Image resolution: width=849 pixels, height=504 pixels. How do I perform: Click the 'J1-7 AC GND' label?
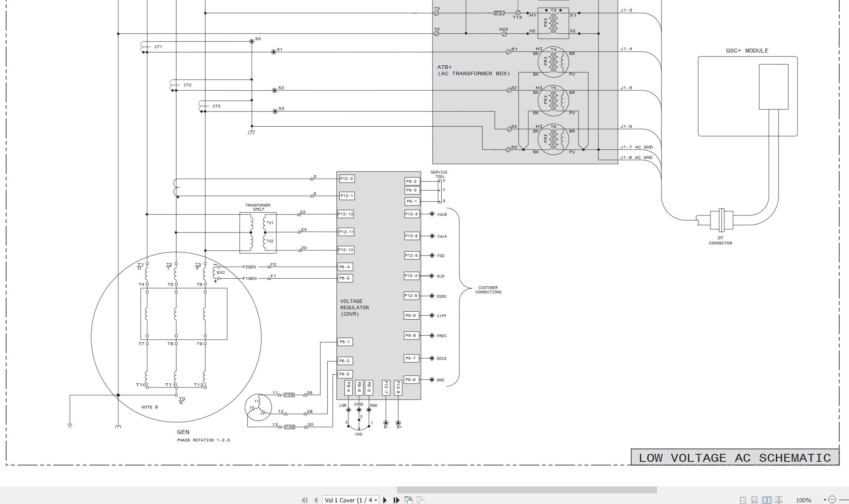(x=636, y=147)
